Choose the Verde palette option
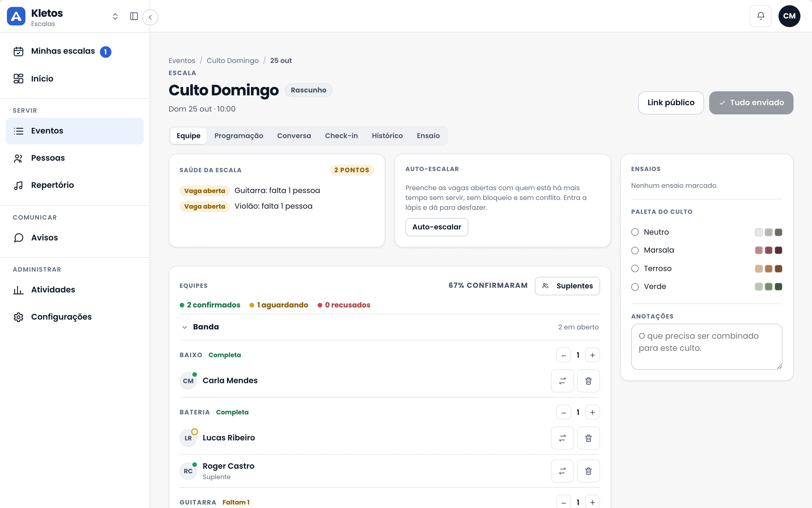The width and height of the screenshot is (812, 508). point(635,287)
